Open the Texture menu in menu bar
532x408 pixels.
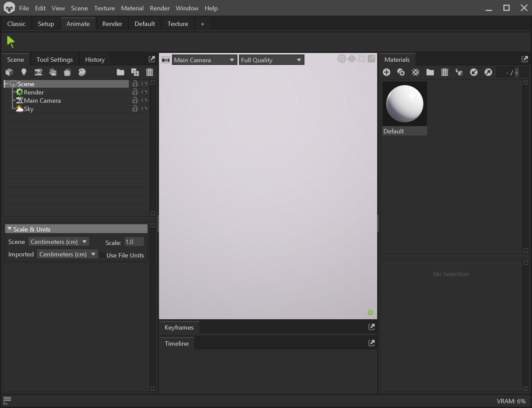(x=104, y=8)
